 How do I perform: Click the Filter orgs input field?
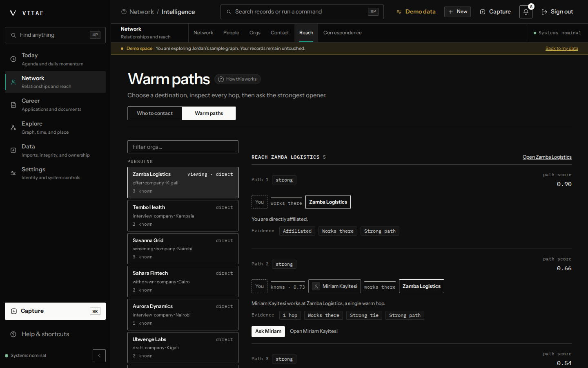click(x=183, y=147)
